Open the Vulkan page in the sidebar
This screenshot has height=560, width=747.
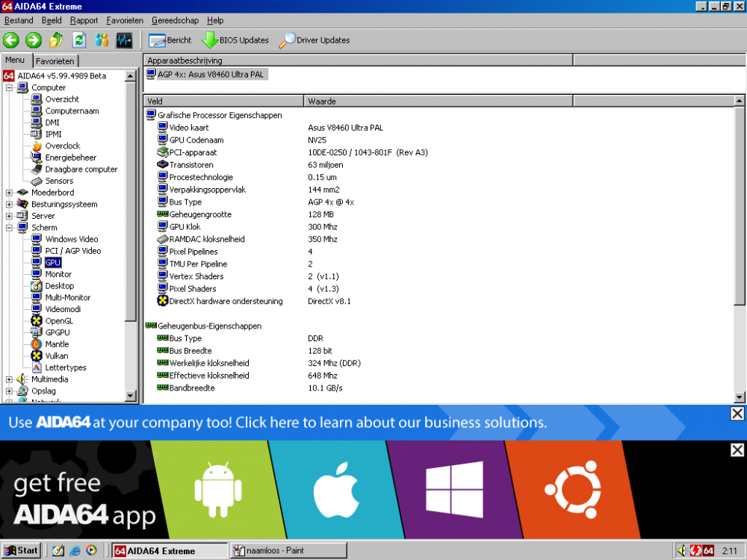point(56,356)
